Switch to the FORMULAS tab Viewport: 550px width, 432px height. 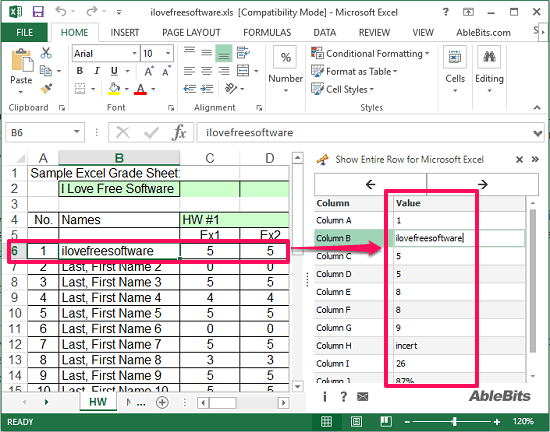click(x=267, y=33)
